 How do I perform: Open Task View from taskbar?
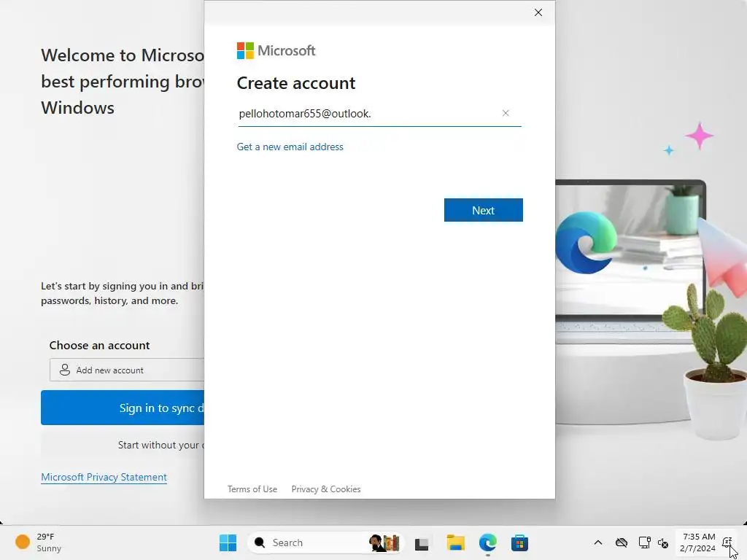[422, 542]
